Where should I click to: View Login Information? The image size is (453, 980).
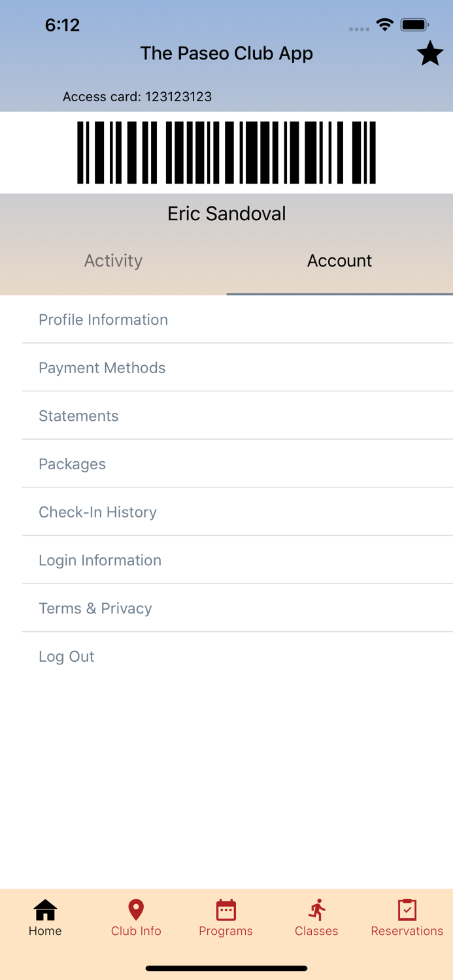tap(100, 560)
